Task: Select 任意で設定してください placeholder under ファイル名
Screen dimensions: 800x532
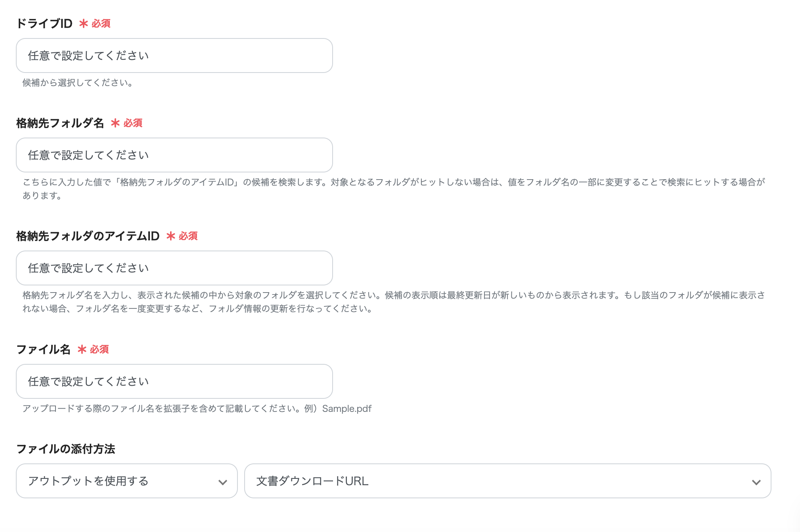Action: 88,381
